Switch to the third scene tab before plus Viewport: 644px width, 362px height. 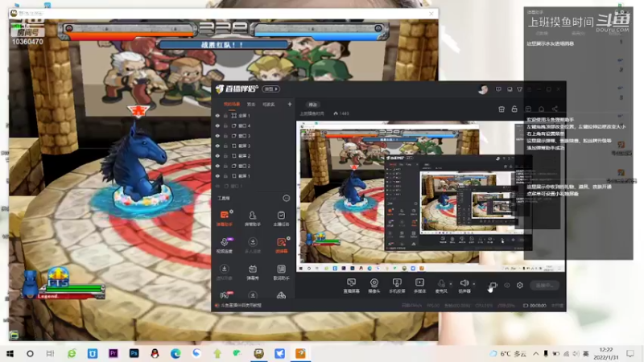click(x=269, y=105)
